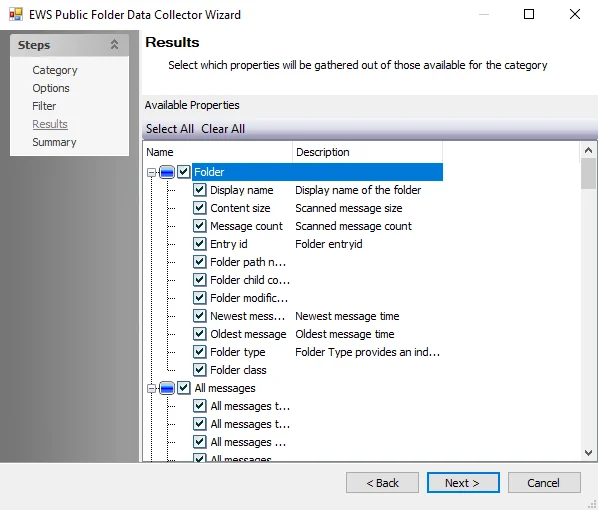Click 'Newest message time' description
The height and width of the screenshot is (510, 598).
[347, 316]
